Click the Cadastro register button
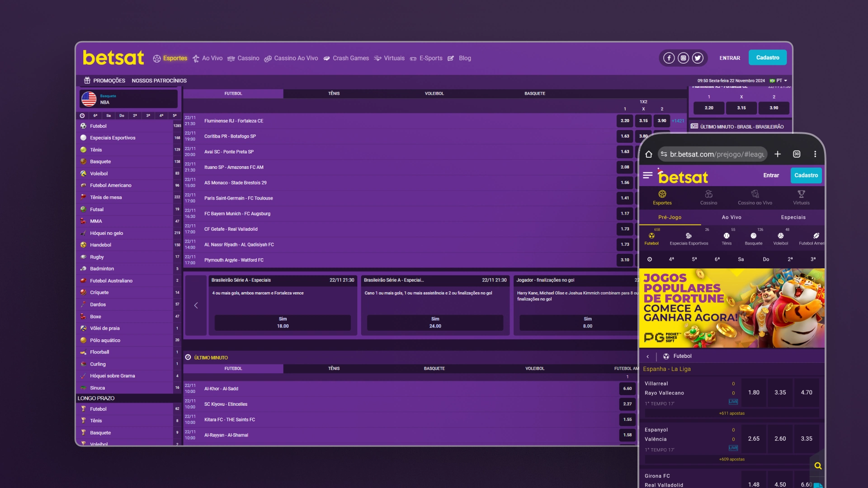This screenshot has width=868, height=488. (767, 57)
